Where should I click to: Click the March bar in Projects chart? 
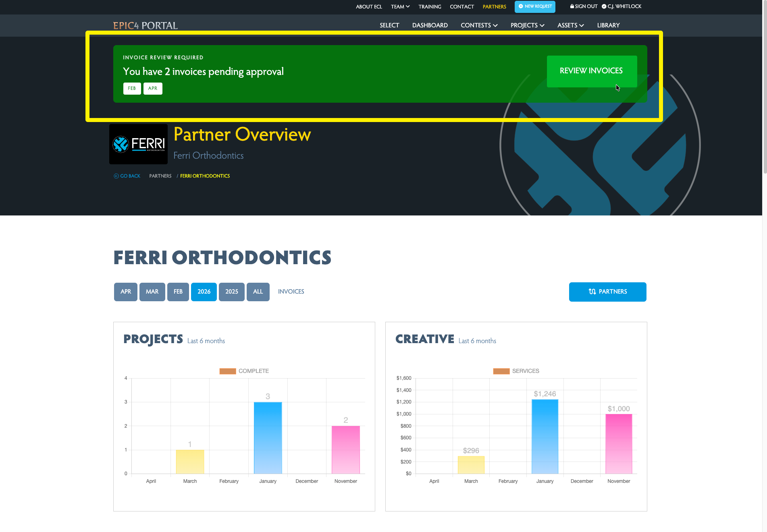tap(190, 462)
